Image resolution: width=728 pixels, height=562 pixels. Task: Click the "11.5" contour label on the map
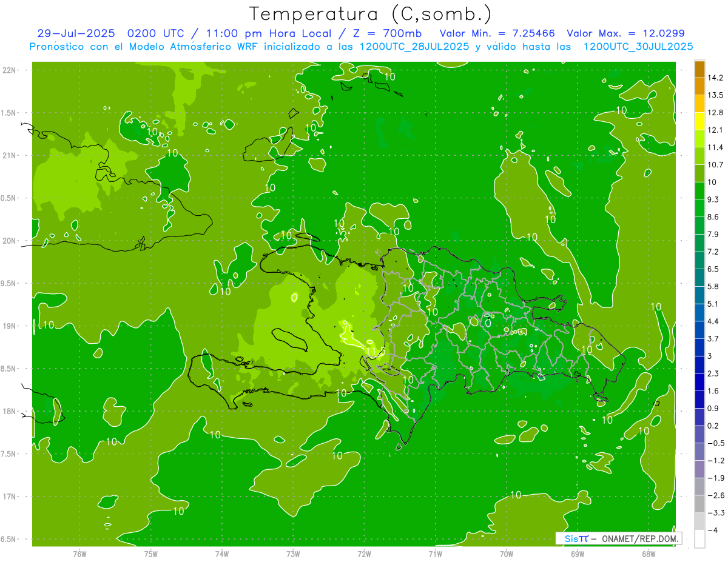(x=375, y=352)
